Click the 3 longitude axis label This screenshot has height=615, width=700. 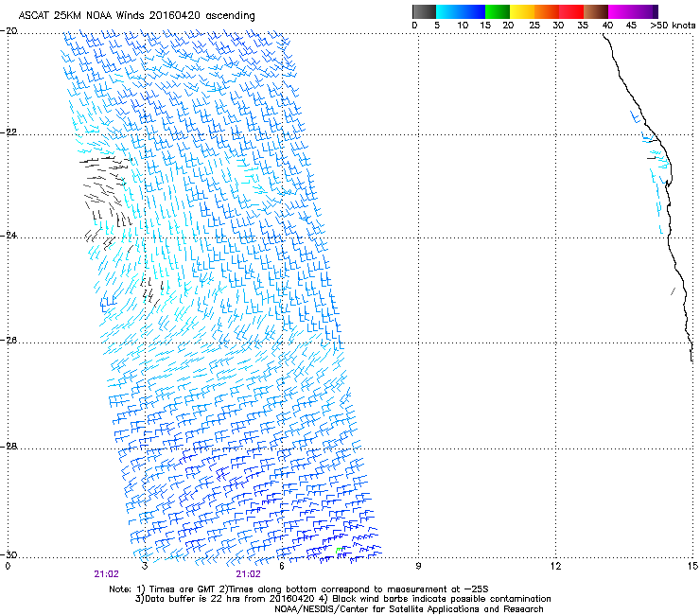[145, 567]
